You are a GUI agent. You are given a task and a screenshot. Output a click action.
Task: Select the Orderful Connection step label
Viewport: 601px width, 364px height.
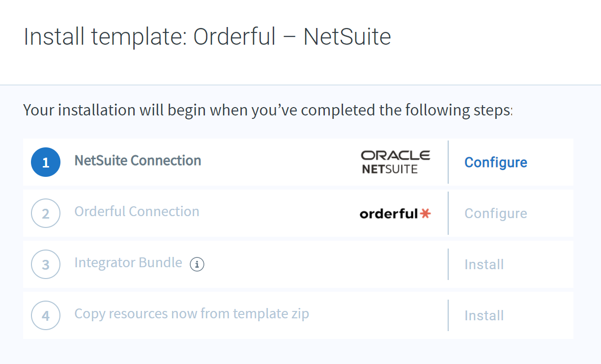[x=137, y=212]
